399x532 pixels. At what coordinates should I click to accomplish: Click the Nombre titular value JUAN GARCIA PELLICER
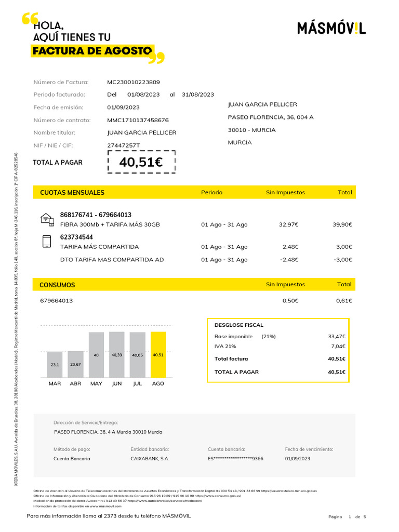point(142,132)
